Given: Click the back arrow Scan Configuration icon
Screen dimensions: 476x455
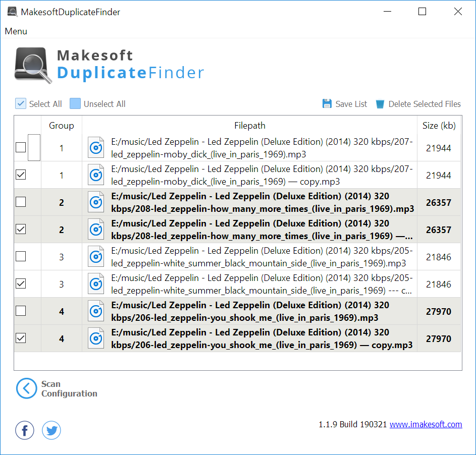Looking at the screenshot, I should [x=26, y=388].
